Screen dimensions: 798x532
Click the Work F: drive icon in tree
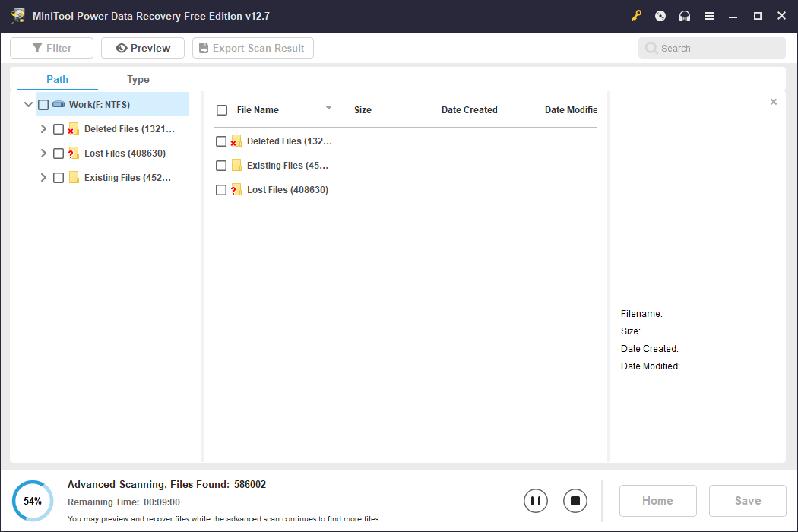click(59, 104)
